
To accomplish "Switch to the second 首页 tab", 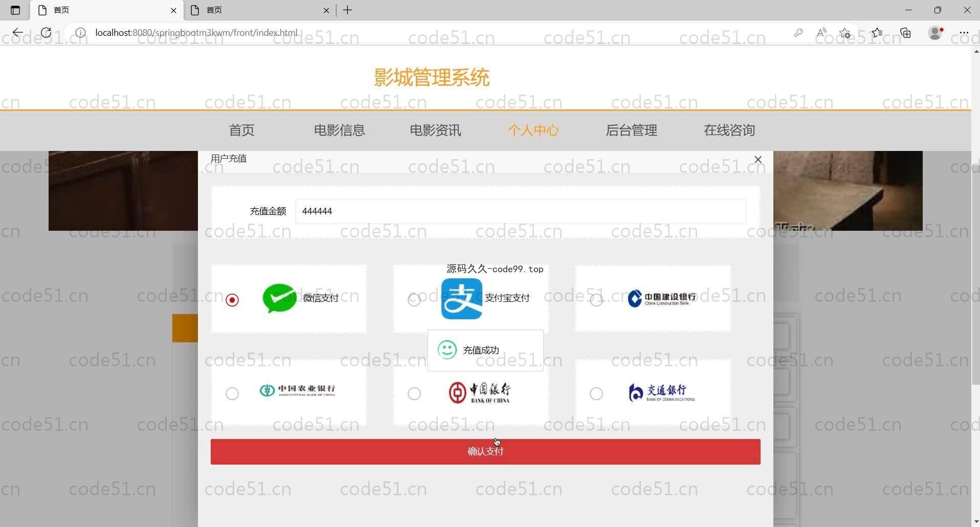I will coord(260,10).
